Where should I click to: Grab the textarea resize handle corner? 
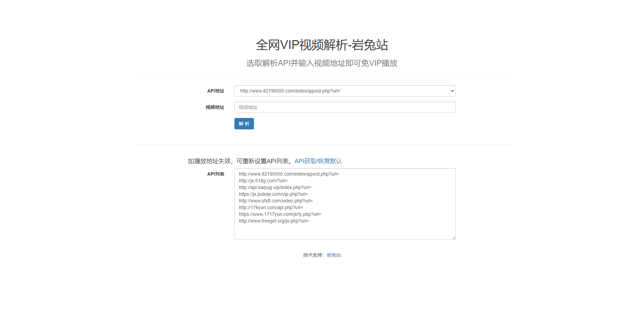454,238
